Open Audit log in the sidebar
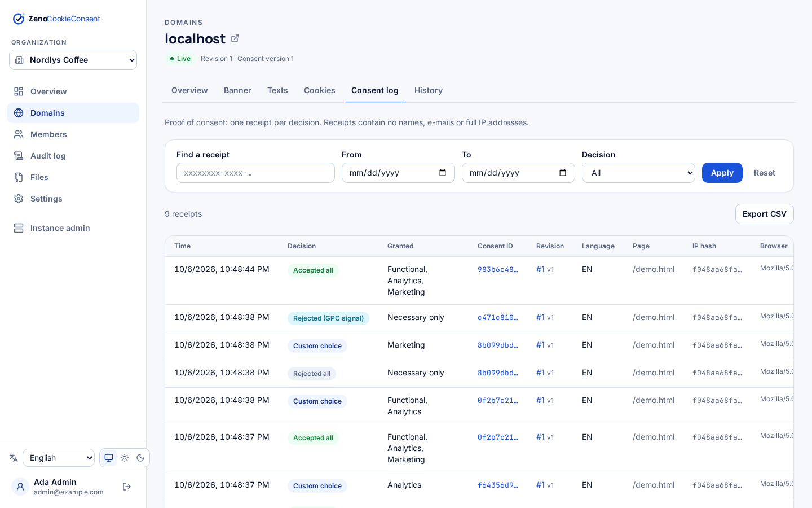812x508 pixels. click(73, 156)
